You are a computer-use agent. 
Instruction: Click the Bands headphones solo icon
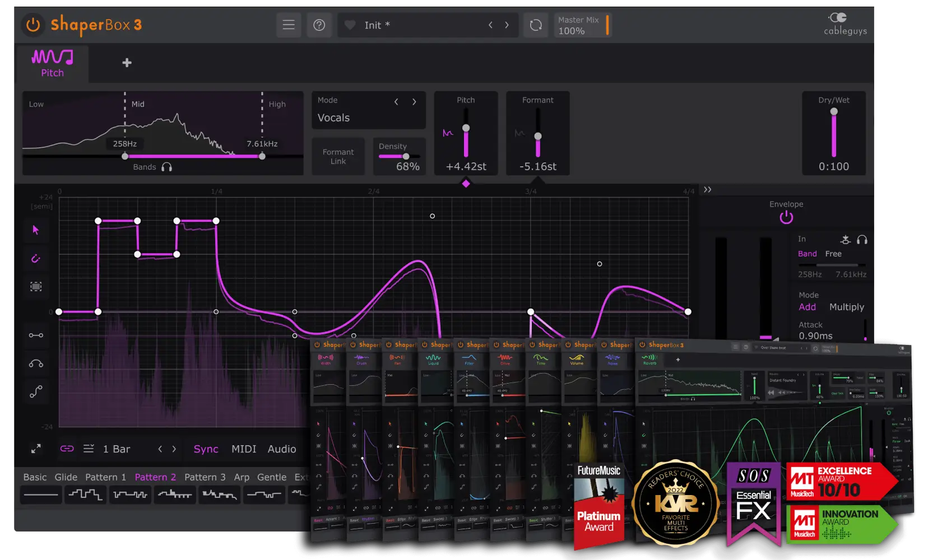coord(166,167)
